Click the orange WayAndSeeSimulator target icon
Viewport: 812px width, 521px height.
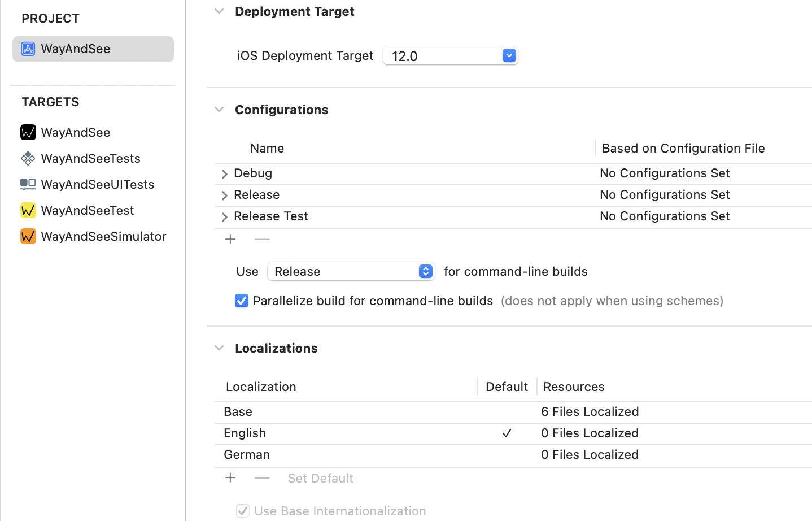click(28, 236)
